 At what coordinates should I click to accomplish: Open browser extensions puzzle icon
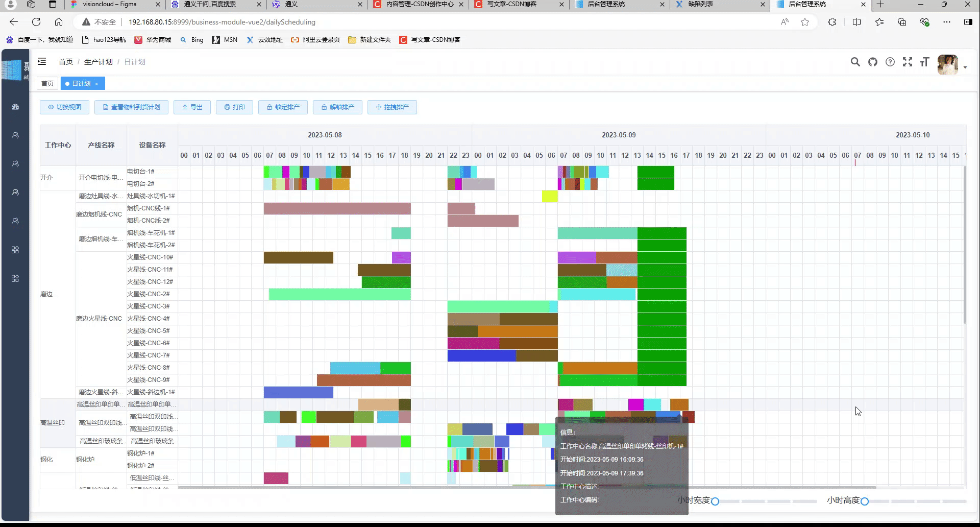(832, 22)
